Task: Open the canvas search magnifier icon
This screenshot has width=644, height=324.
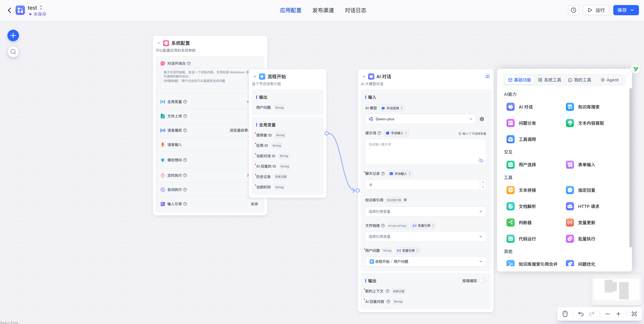Action: 13,52
